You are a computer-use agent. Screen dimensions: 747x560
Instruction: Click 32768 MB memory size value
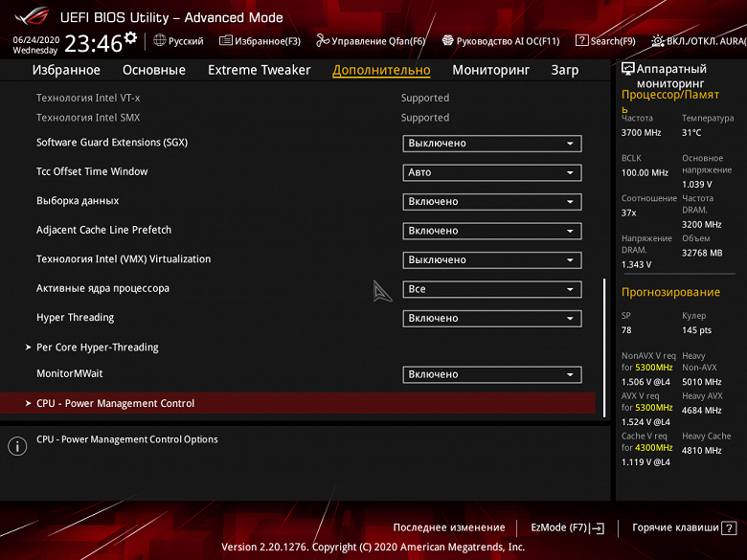pos(702,253)
